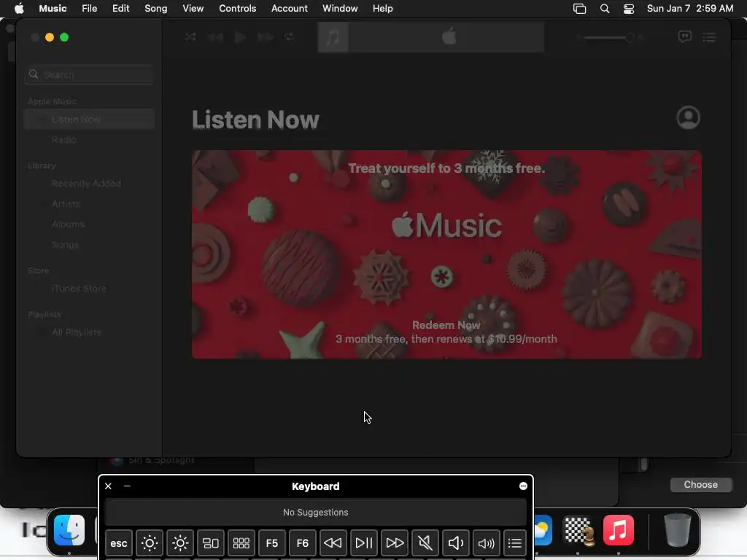Select Listen Now in sidebar
The height and width of the screenshot is (560, 747).
point(89,119)
